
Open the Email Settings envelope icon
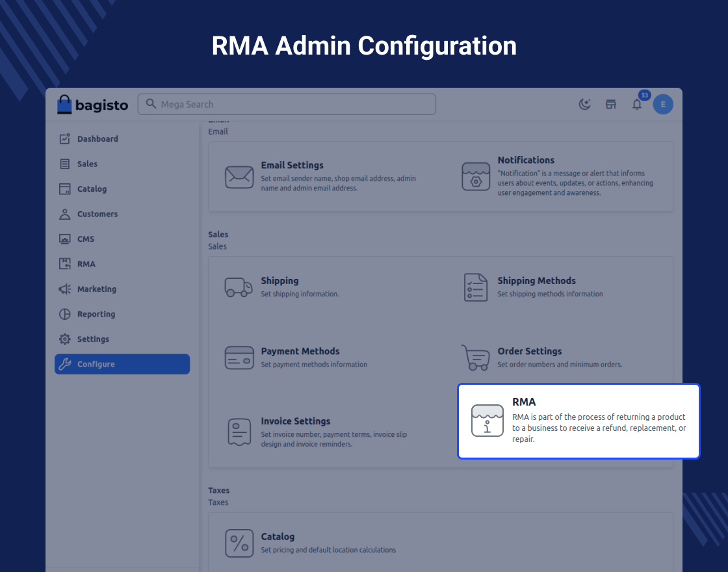[239, 177]
